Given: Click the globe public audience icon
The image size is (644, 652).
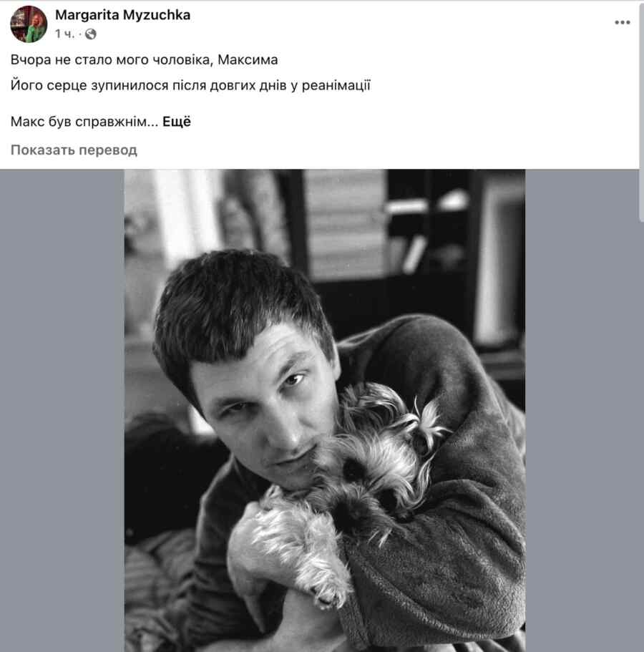Looking at the screenshot, I should tap(91, 34).
